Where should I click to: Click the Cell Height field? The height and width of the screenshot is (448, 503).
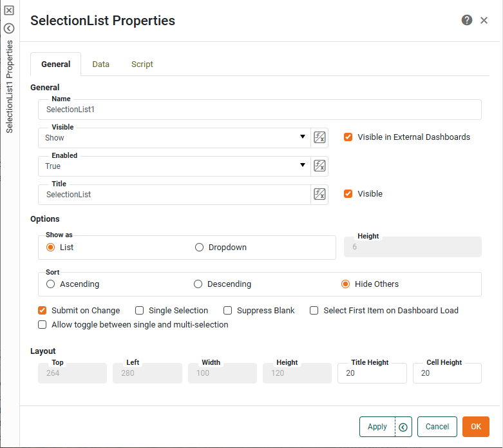coord(447,373)
